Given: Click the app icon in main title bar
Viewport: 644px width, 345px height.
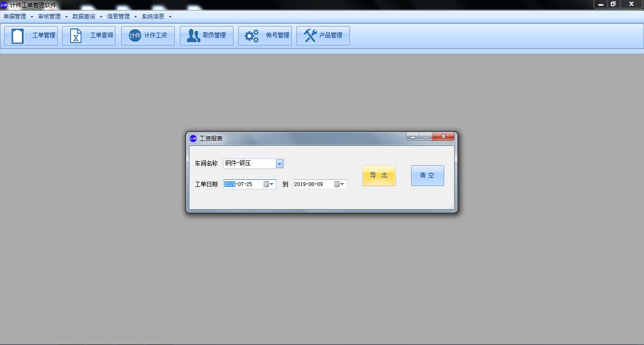Looking at the screenshot, I should [x=4, y=5].
